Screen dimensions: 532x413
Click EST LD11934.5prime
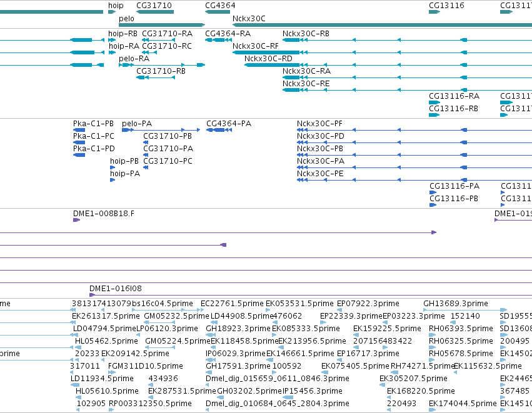[102, 379]
